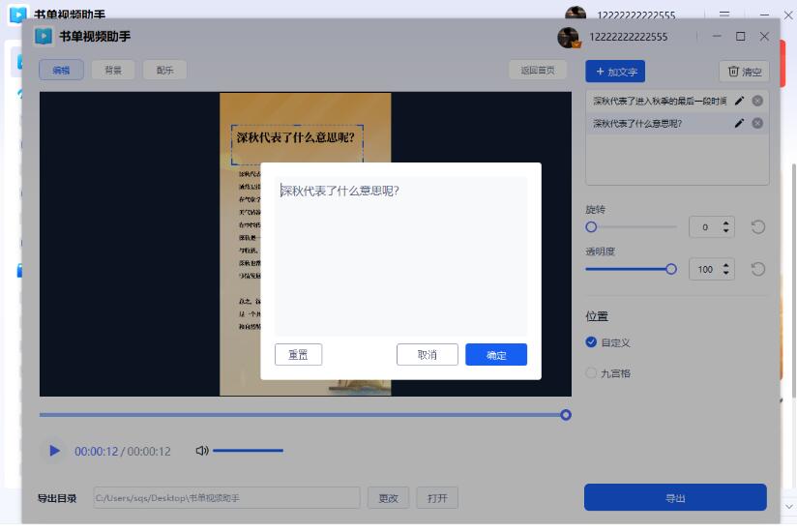Viewport: 797px width, 532px height.
Task: Click username 12222222222555 in front window
Action: pos(629,37)
